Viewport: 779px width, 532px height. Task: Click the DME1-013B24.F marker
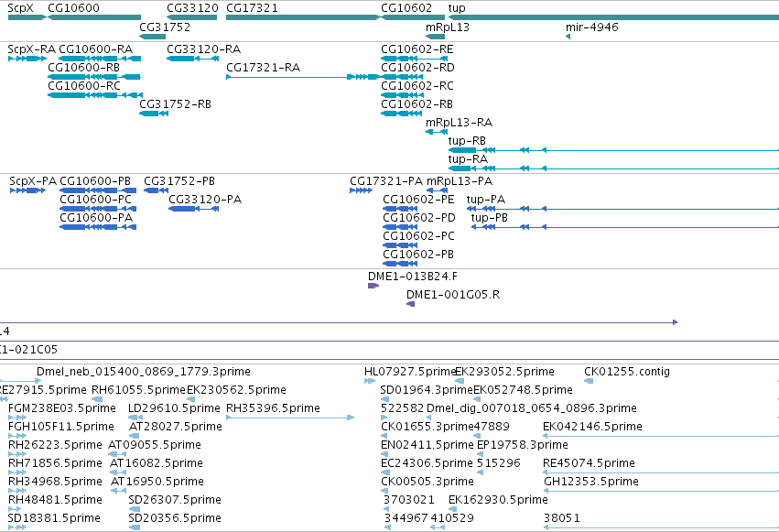pos(373,286)
